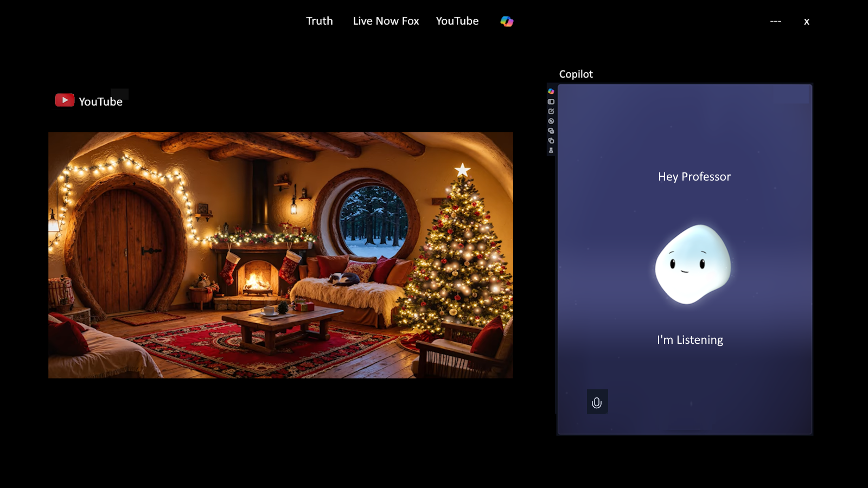Click the Copilot logo in the sidebar
The height and width of the screenshot is (488, 868).
551,92
